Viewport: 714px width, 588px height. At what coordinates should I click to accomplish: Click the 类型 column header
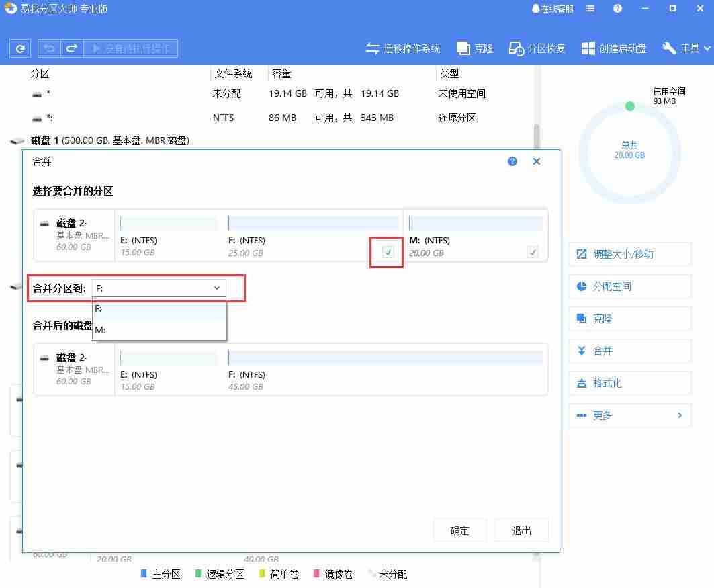(449, 74)
